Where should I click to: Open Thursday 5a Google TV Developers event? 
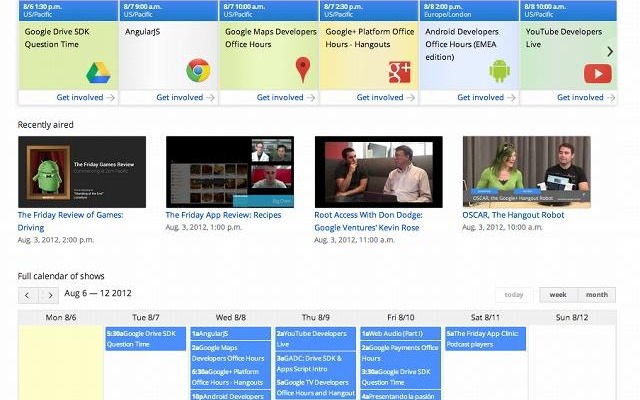(316, 388)
